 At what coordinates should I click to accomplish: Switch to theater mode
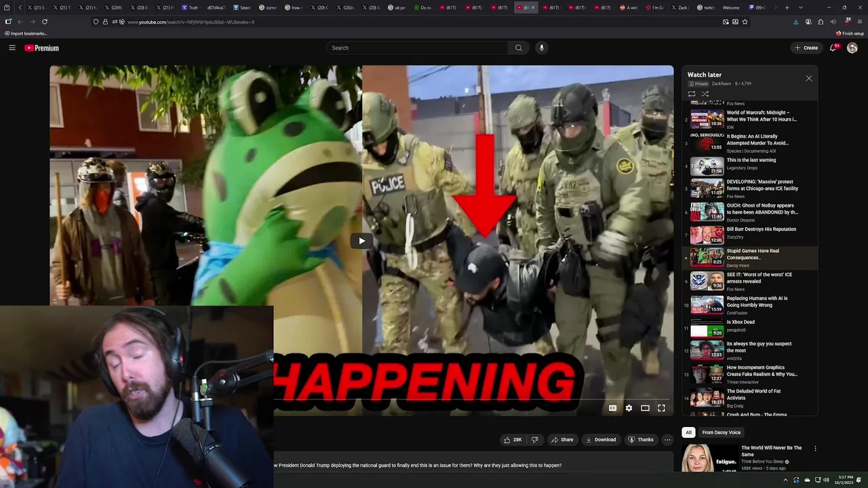pyautogui.click(x=645, y=408)
